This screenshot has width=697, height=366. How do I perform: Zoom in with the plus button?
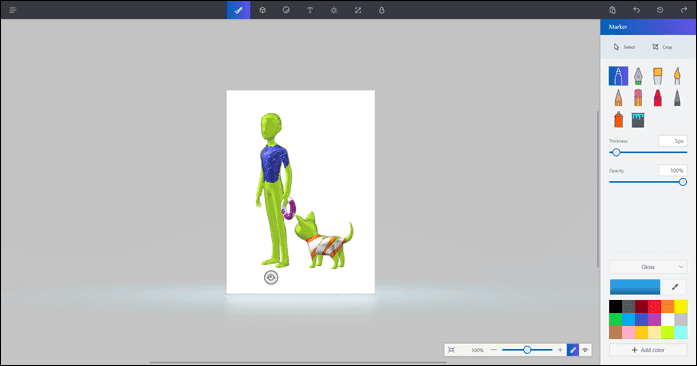[560, 350]
